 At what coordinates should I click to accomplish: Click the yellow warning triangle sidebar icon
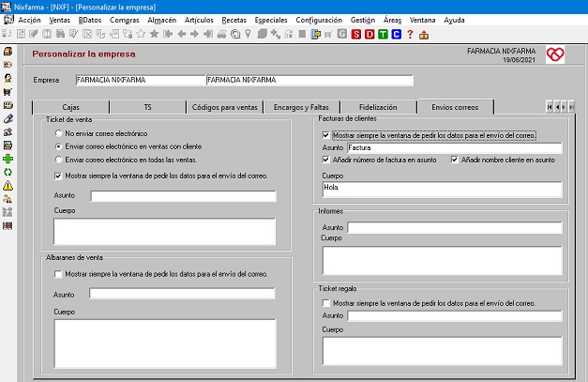[x=8, y=186]
